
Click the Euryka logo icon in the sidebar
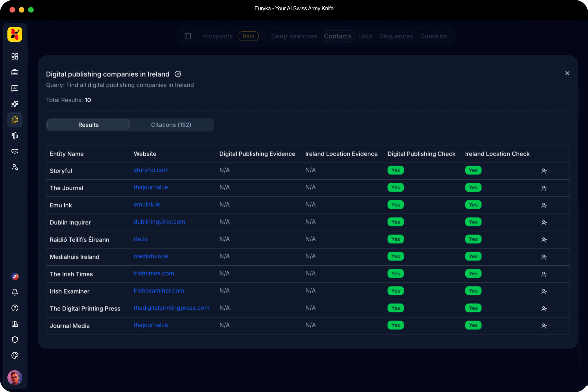pyautogui.click(x=15, y=35)
